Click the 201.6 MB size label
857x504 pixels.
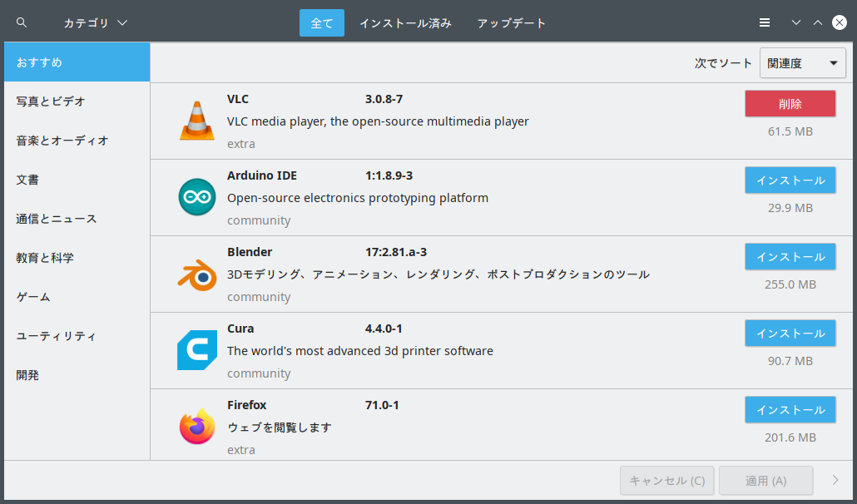[x=790, y=437]
